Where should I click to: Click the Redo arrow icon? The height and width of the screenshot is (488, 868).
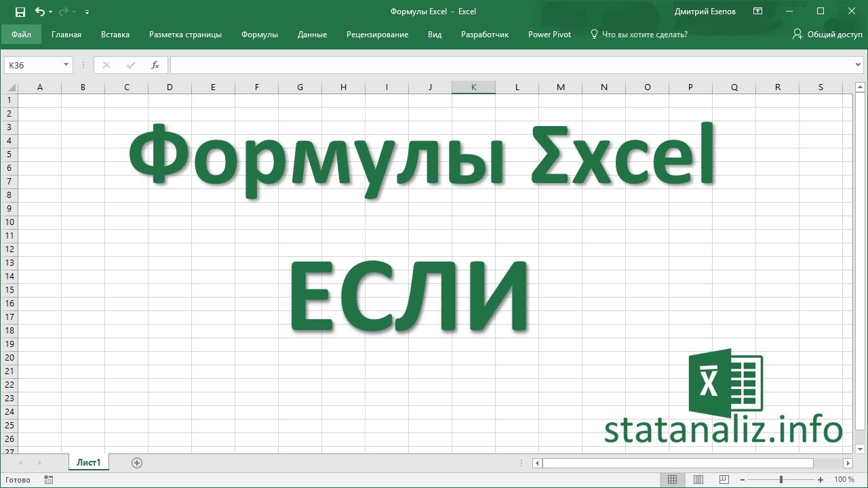tap(64, 12)
